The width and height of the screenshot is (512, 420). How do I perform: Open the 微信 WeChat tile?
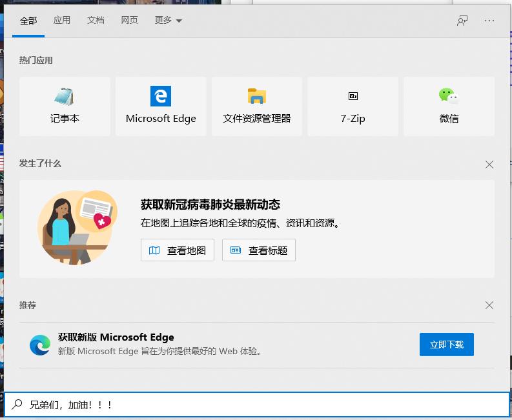[x=449, y=106]
